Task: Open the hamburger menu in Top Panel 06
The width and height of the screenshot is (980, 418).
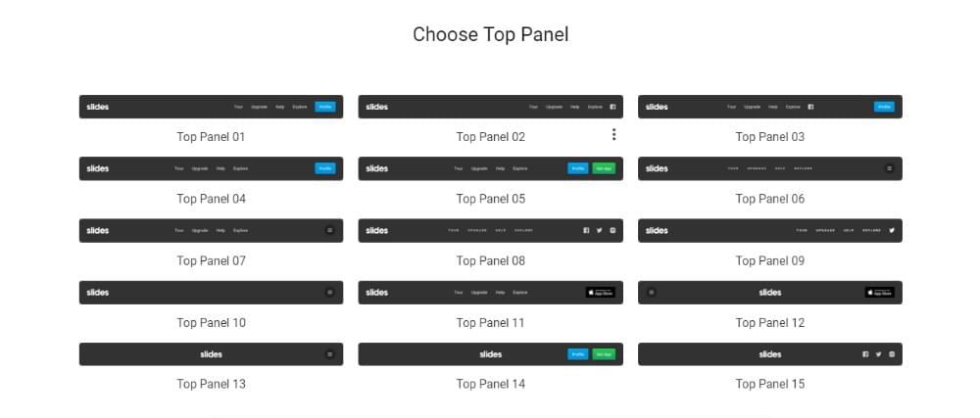Action: click(x=890, y=168)
